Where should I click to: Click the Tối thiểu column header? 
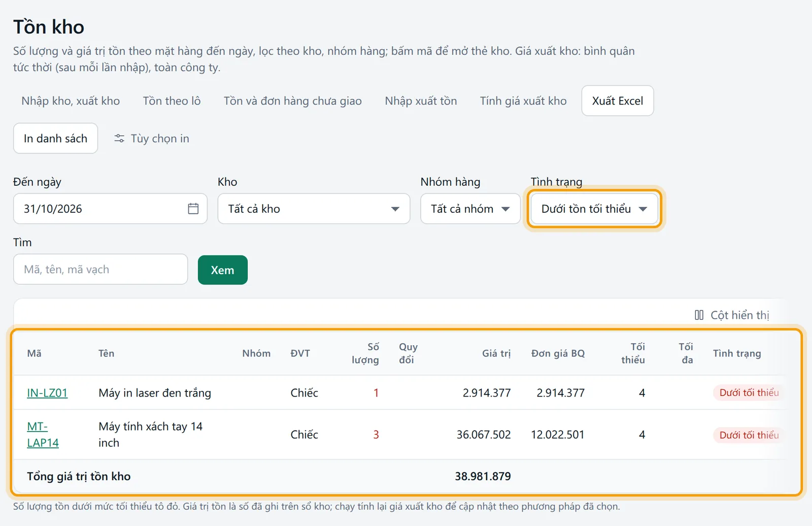tap(633, 353)
